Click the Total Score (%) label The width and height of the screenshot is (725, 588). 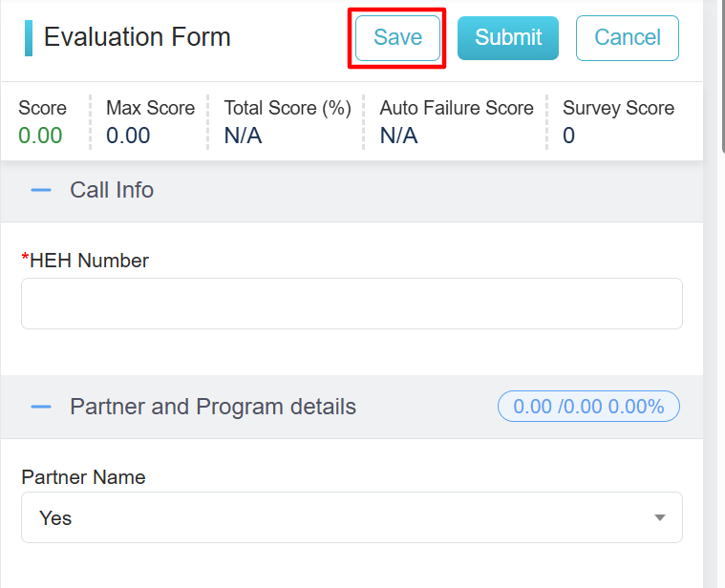[x=288, y=108]
